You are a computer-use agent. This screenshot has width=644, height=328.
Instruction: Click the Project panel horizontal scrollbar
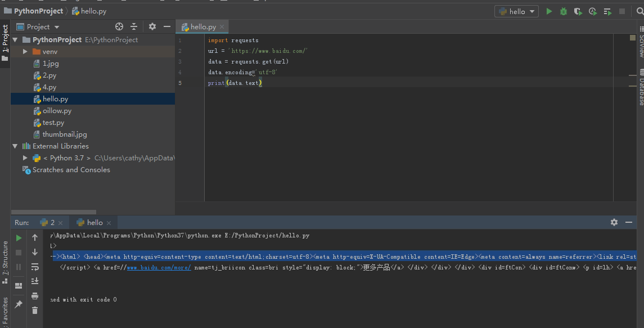(54, 212)
